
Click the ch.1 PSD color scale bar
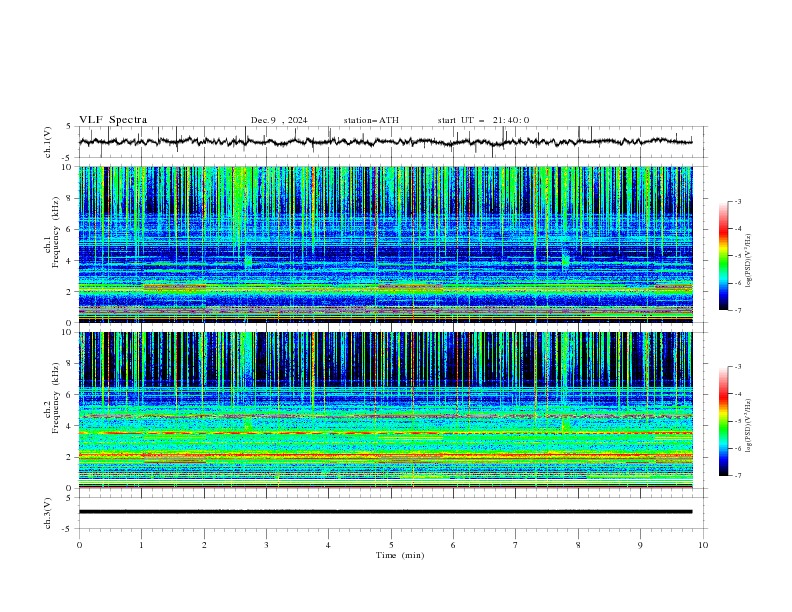[x=724, y=256]
